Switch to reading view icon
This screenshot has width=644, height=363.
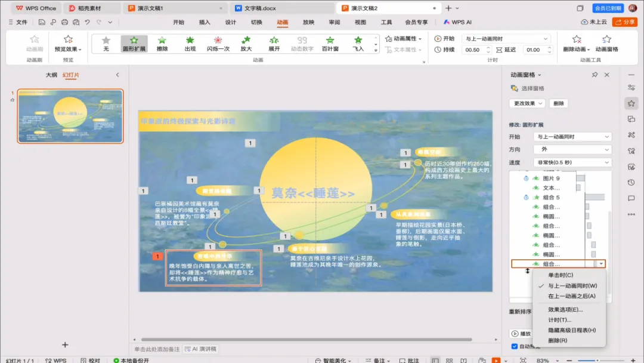(463, 360)
